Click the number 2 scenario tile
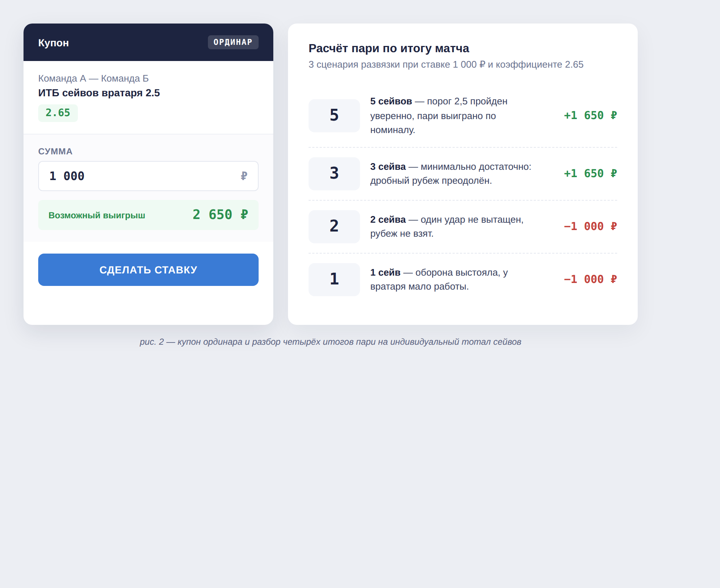Image resolution: width=720 pixels, height=588 pixels. [334, 227]
